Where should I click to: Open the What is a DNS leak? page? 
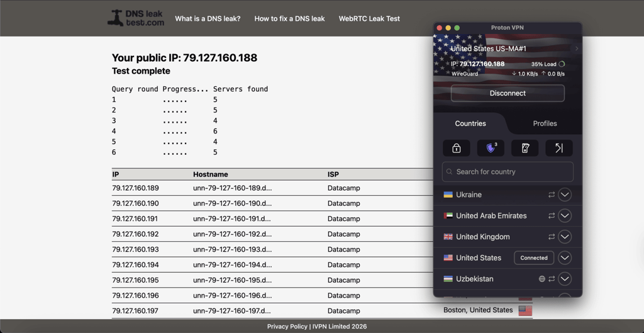[x=208, y=18]
